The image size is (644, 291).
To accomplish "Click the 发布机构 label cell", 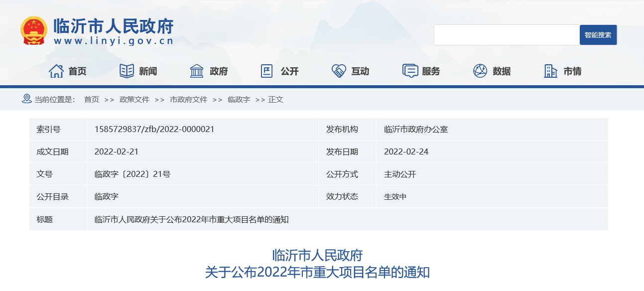I will tap(348, 129).
